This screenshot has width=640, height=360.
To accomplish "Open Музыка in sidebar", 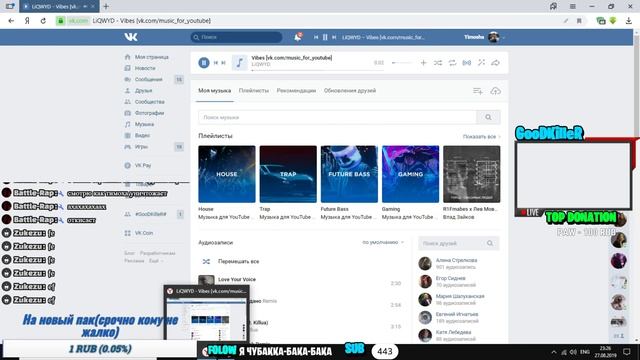I will click(140, 124).
